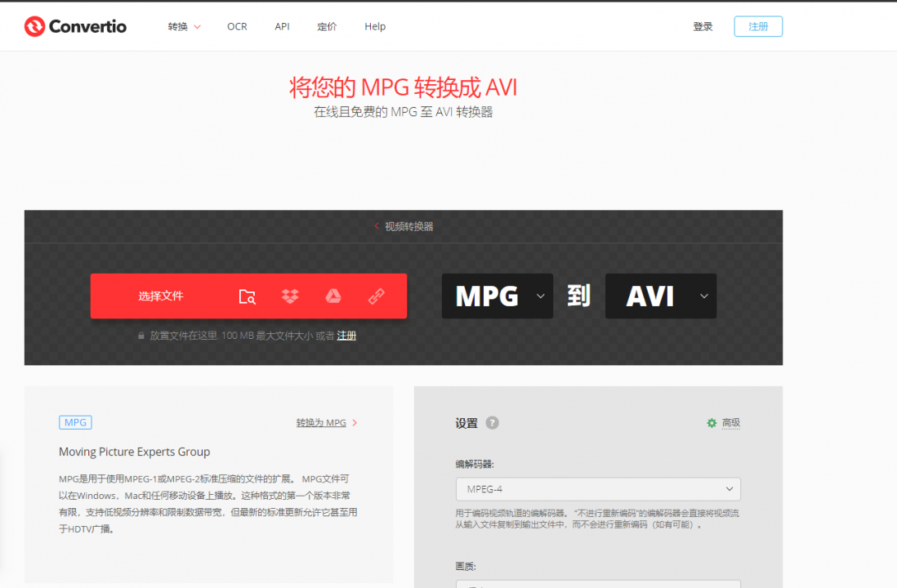
Task: Choose file from Google Drive icon
Action: [x=333, y=296]
